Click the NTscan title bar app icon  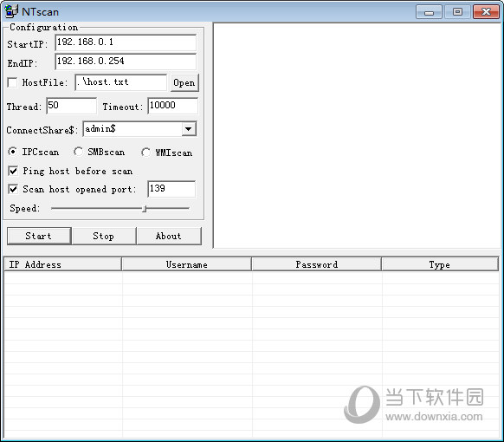pyautogui.click(x=11, y=11)
